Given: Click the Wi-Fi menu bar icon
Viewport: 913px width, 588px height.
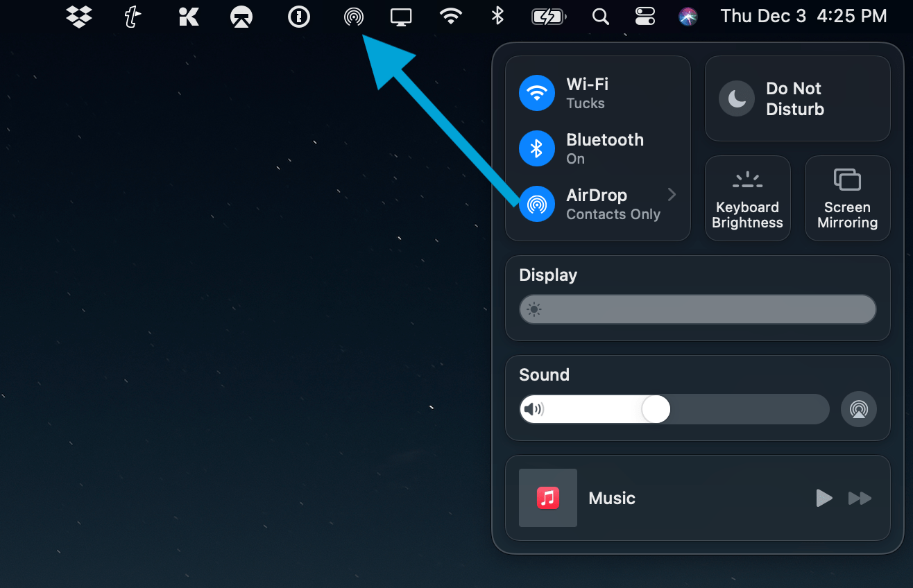Looking at the screenshot, I should (x=450, y=17).
